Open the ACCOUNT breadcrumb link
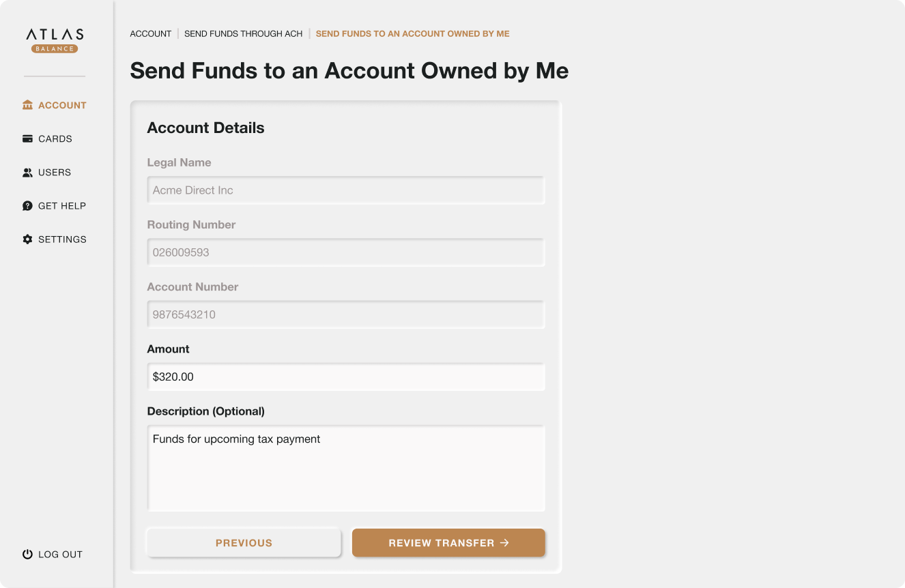905x588 pixels. click(x=150, y=33)
